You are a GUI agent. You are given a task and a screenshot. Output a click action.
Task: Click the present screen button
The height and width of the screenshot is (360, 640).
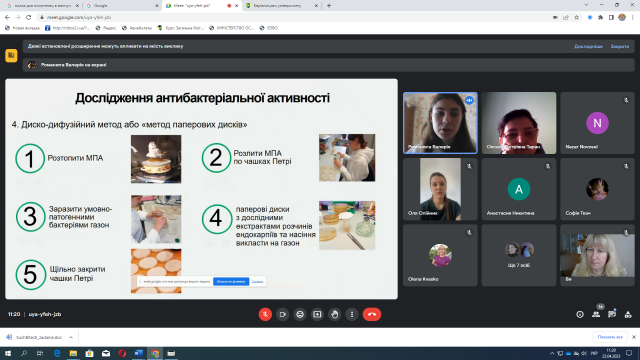(317, 314)
